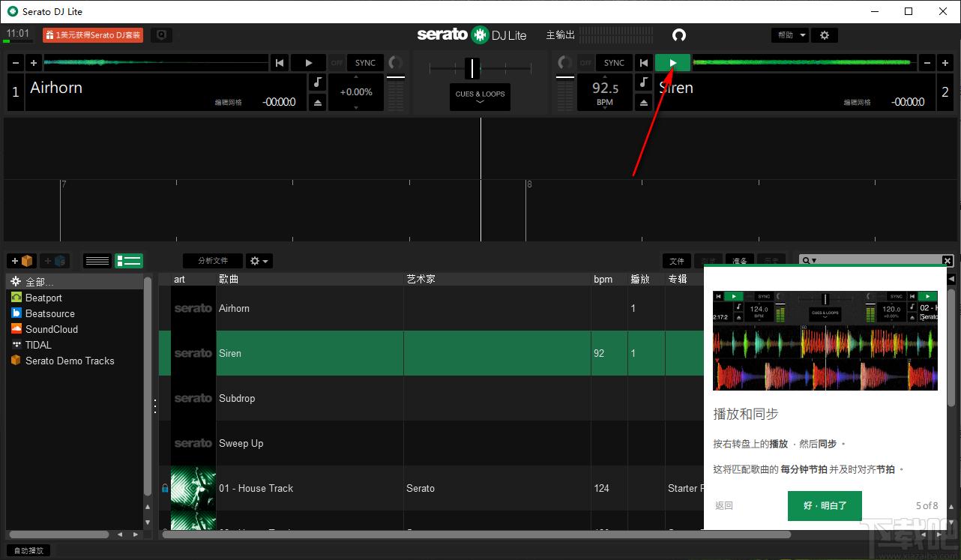This screenshot has width=961, height=560.
Task: Click deck 2 green track overview waveform
Action: coord(804,63)
